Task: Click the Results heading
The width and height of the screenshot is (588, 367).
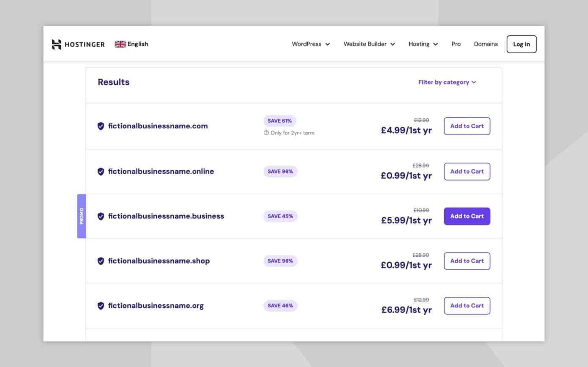Action: [x=114, y=82]
